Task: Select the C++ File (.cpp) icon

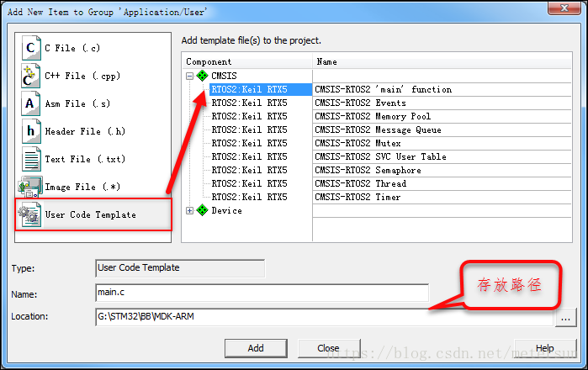Action: click(31, 76)
